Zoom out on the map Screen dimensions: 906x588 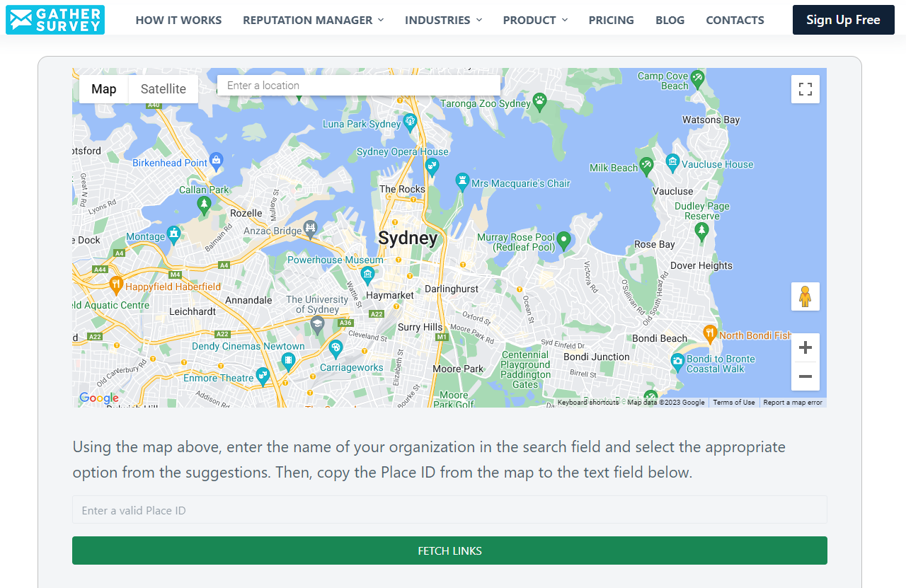(805, 376)
